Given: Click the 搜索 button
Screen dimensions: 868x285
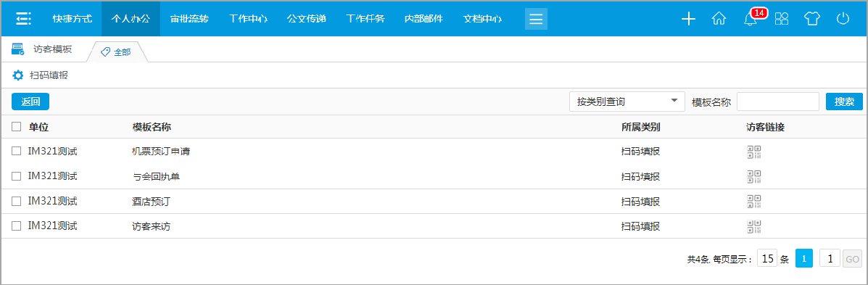Looking at the screenshot, I should (844, 102).
